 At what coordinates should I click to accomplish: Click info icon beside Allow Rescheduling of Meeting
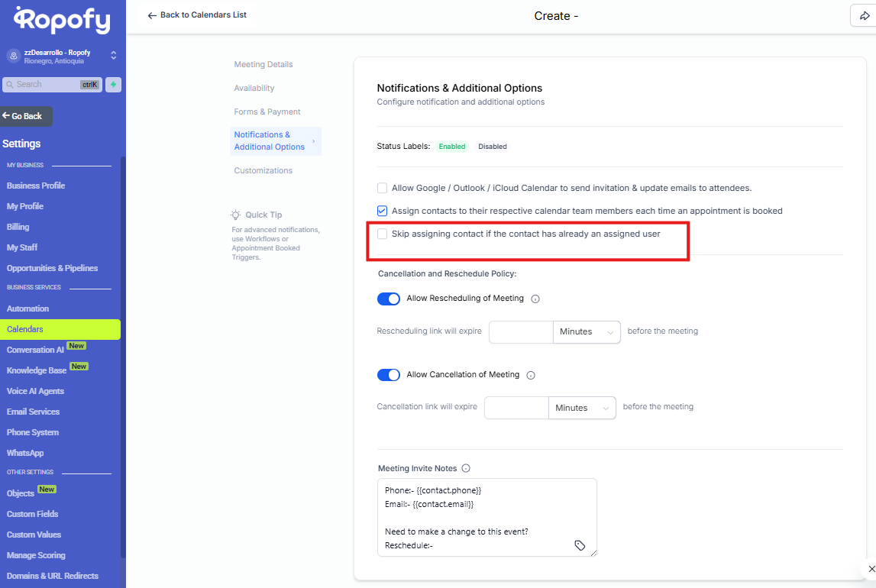coord(535,299)
